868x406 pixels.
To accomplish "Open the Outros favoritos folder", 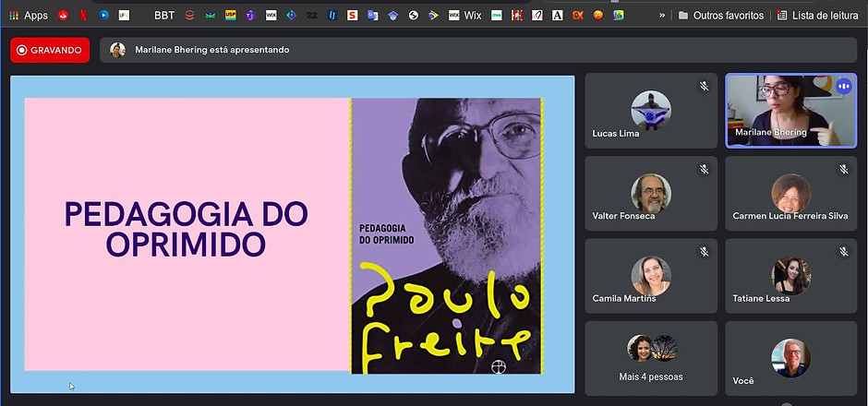I will click(x=721, y=16).
